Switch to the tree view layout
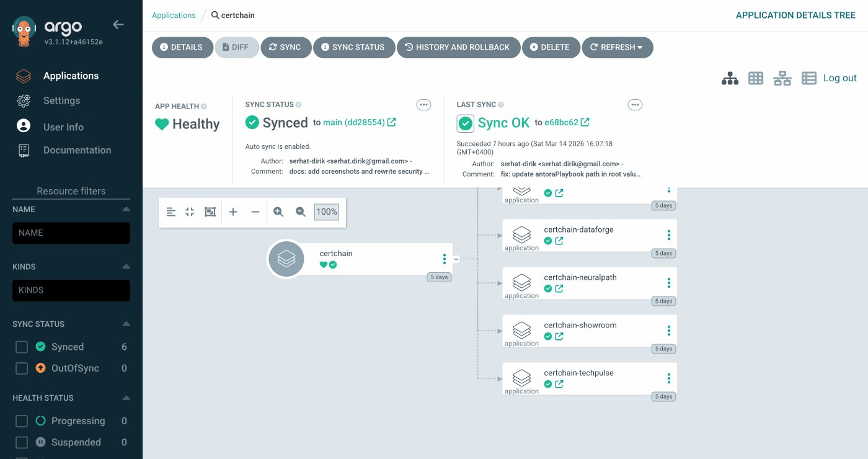 coord(730,78)
